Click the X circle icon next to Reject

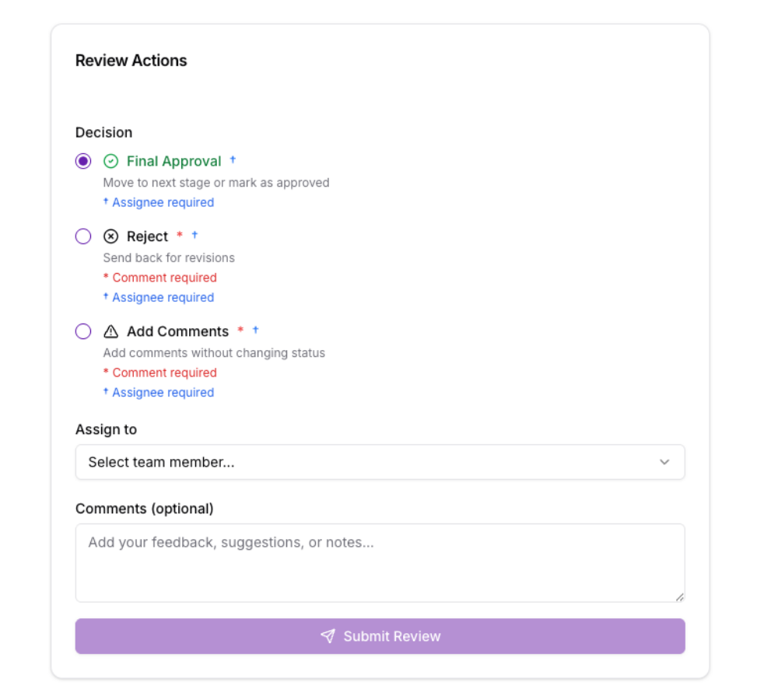111,236
